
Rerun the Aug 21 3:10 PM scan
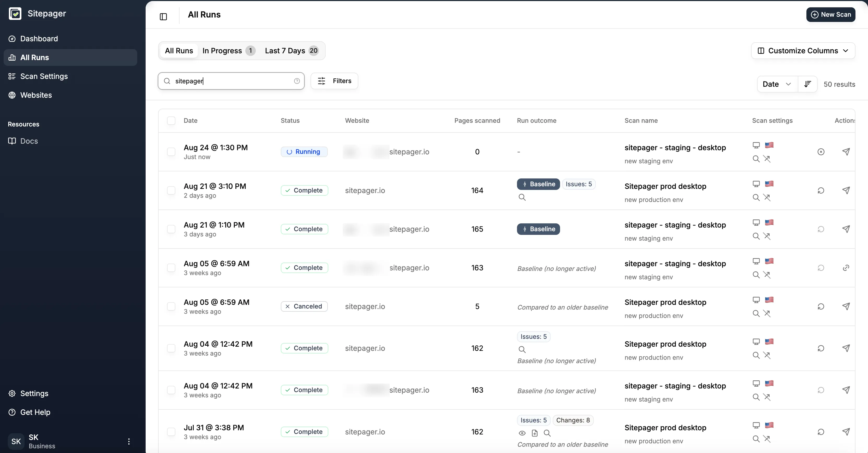[821, 190]
